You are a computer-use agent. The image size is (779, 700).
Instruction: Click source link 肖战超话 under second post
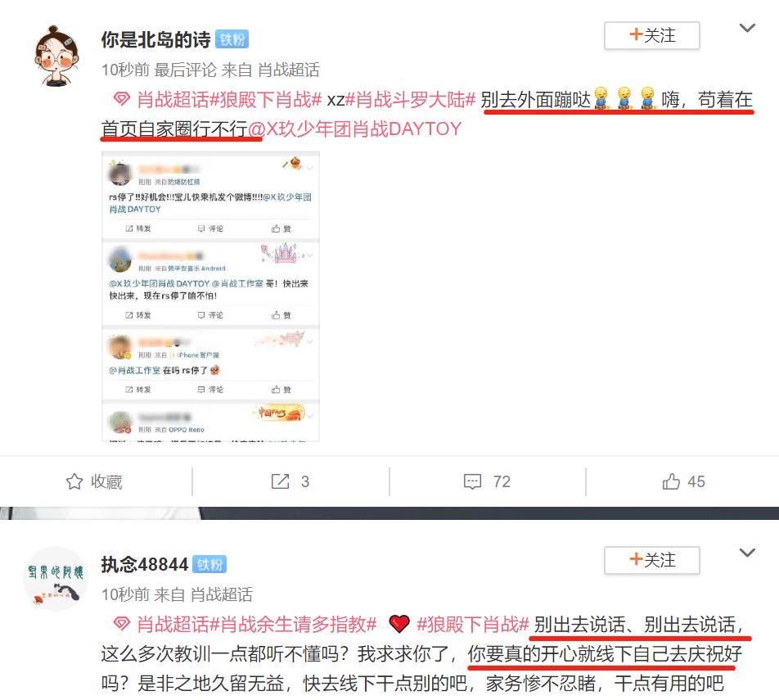click(x=222, y=594)
